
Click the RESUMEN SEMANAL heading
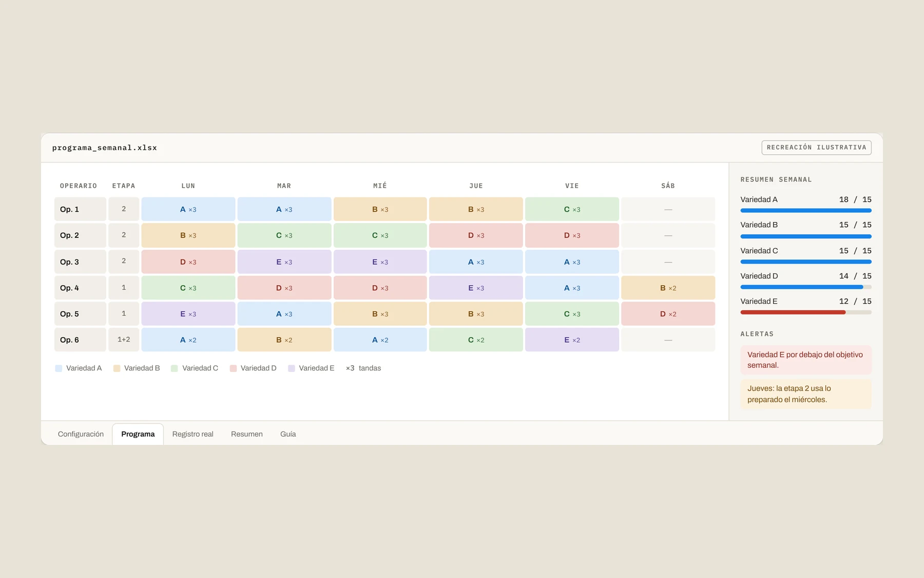[x=776, y=180]
